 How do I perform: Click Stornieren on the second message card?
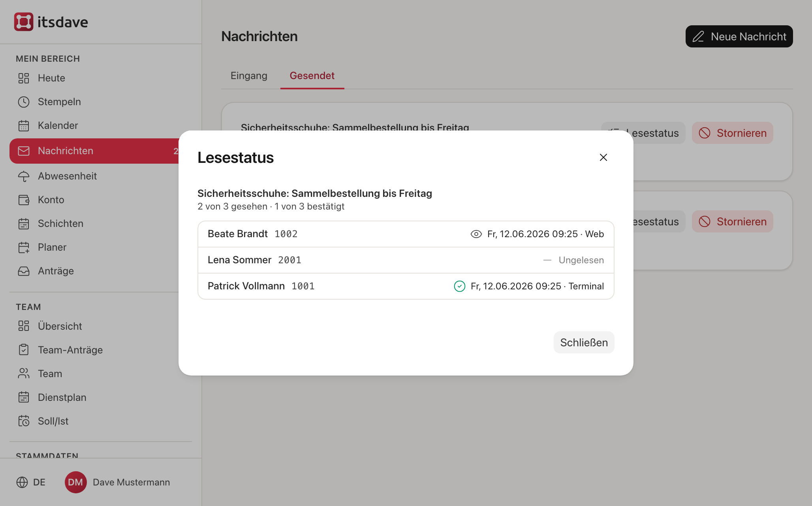tap(732, 221)
